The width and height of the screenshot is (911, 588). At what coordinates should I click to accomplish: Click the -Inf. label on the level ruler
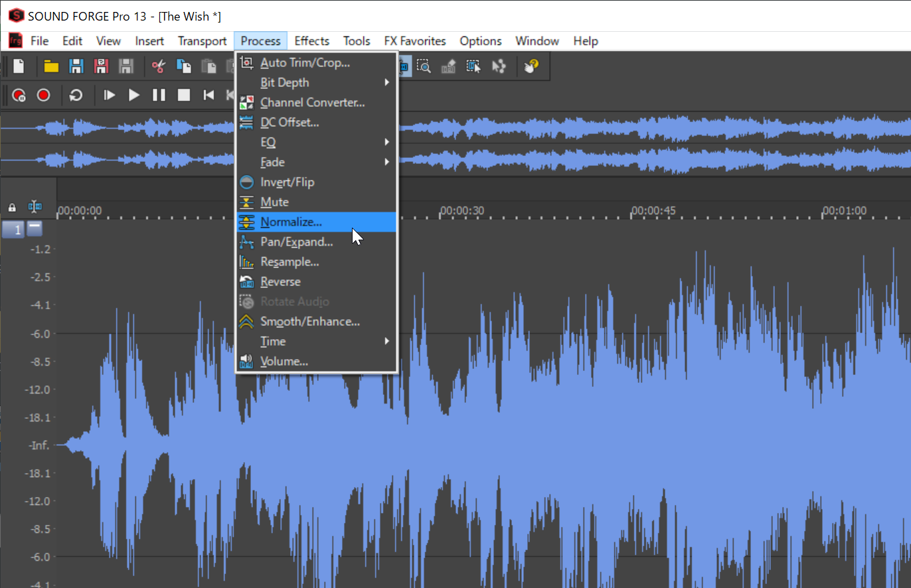[x=39, y=445]
